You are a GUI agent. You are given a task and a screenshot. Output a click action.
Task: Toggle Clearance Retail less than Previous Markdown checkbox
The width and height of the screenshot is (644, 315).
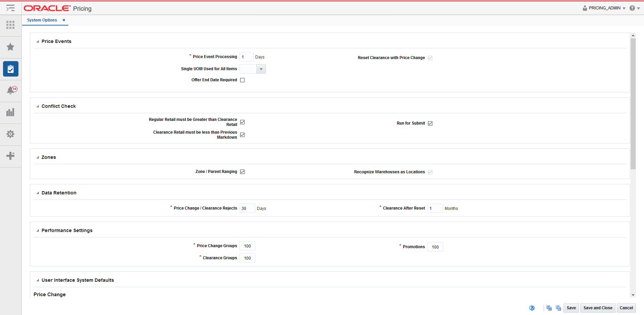(x=243, y=135)
